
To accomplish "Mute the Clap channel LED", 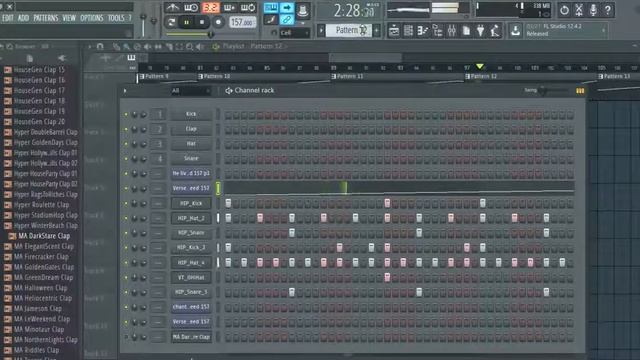I will (x=126, y=129).
